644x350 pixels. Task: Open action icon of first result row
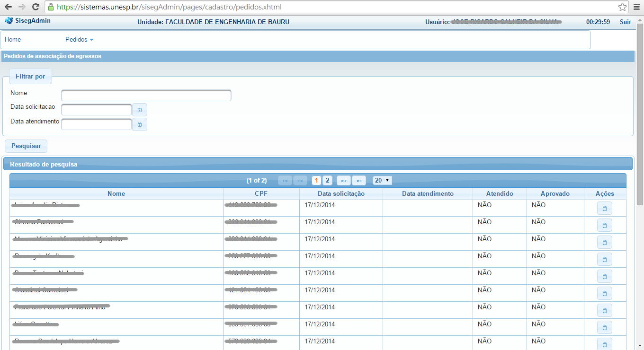605,208
